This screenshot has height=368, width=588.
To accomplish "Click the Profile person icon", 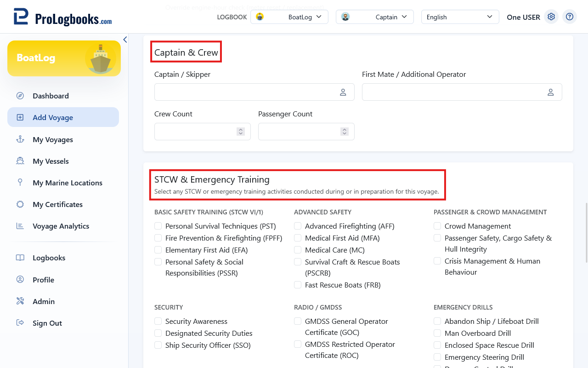I will point(20,280).
